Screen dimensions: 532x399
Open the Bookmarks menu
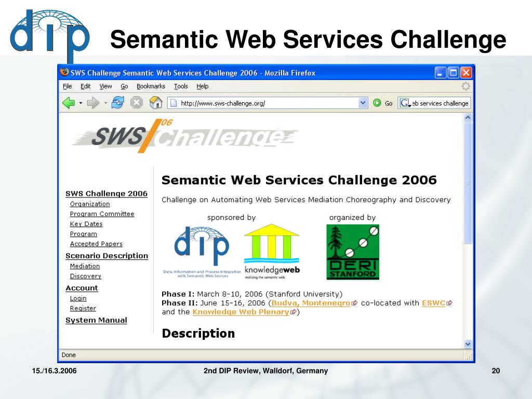[x=151, y=86]
